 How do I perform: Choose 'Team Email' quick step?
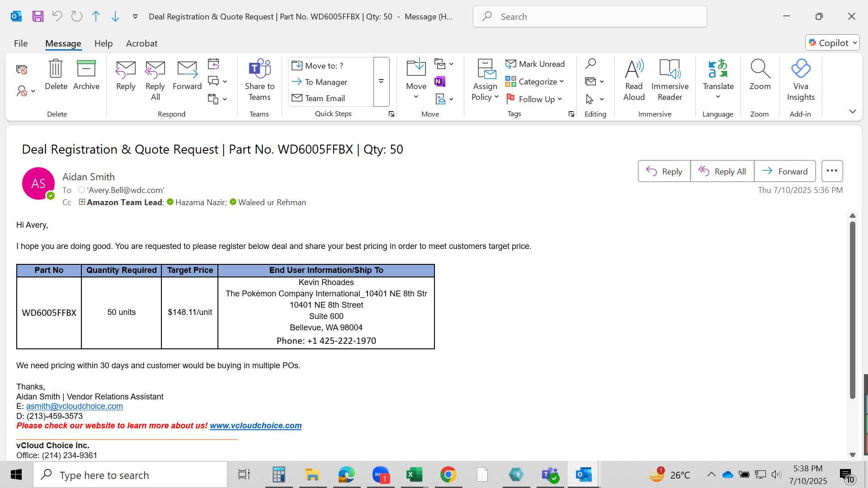point(331,98)
